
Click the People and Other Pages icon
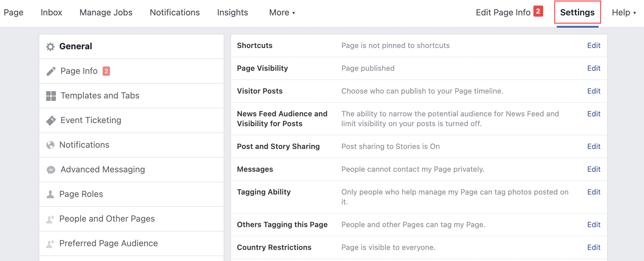tap(50, 219)
